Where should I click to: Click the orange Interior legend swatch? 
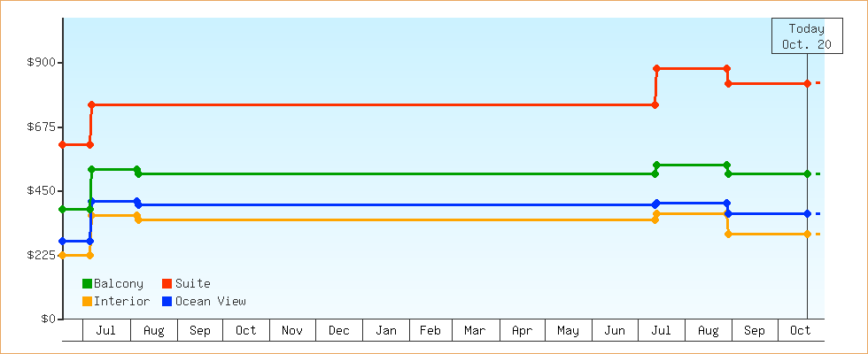coord(87,302)
